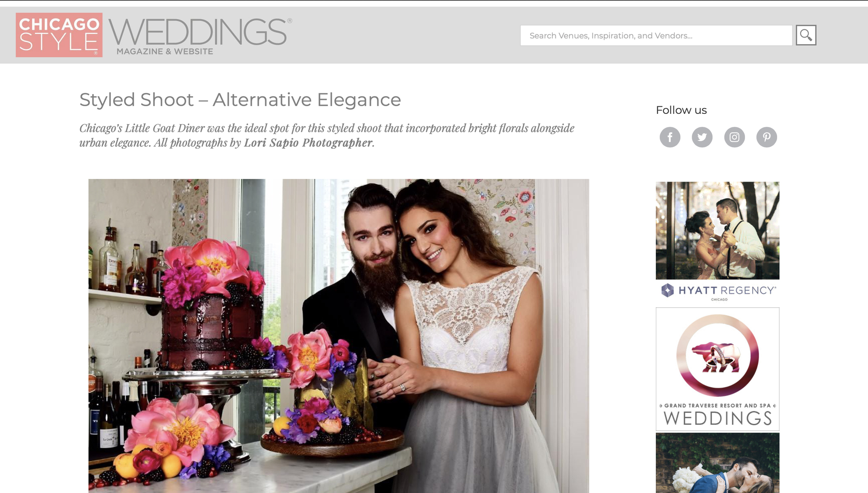Viewport: 868px width, 493px height.
Task: Open the Lori Sapio Photographer link
Action: (x=308, y=143)
